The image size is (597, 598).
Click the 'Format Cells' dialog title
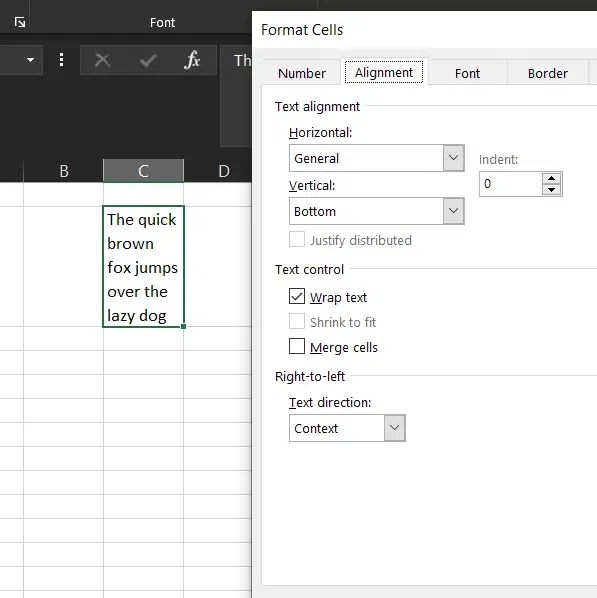tap(302, 30)
